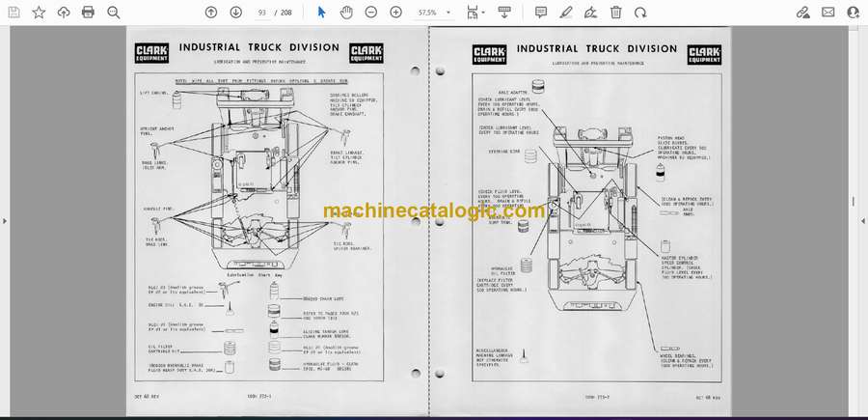Screen dimensions: 868x420
Task: Expand the right tools pane
Action: point(863,221)
